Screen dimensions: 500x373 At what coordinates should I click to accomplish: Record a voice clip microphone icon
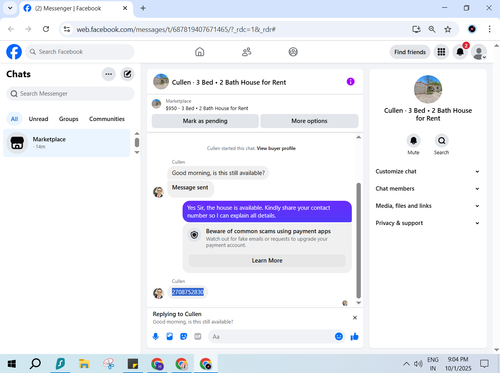pos(156,337)
